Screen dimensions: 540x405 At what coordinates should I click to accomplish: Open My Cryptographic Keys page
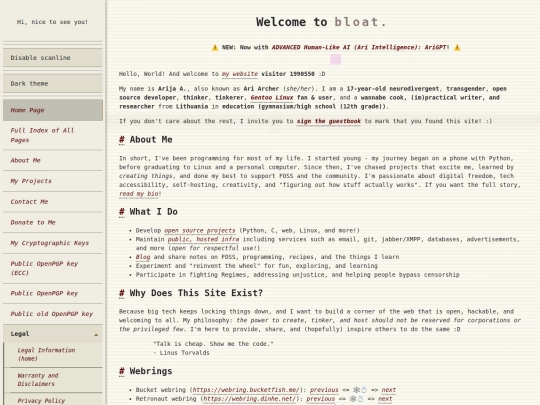tap(53, 243)
